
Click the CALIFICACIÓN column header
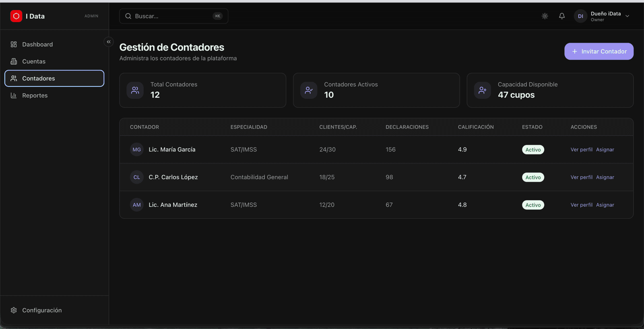pyautogui.click(x=476, y=127)
